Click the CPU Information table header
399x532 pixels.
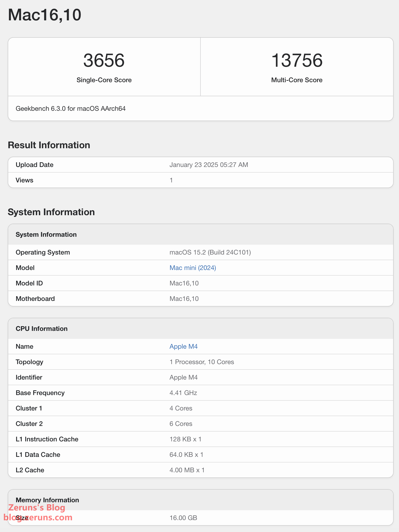click(42, 329)
